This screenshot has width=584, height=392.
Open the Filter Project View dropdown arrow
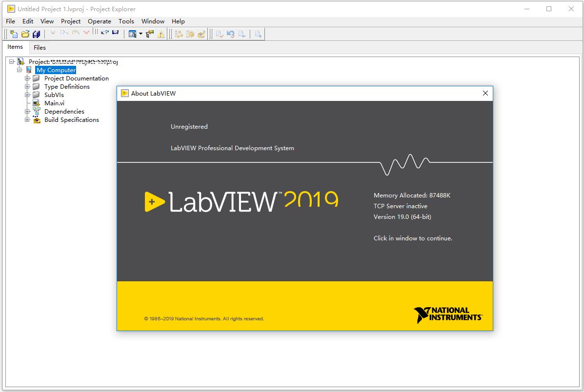(x=141, y=34)
